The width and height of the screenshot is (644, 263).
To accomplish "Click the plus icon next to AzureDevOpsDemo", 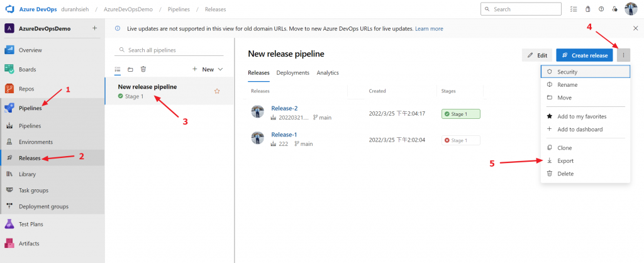I will 94,28.
